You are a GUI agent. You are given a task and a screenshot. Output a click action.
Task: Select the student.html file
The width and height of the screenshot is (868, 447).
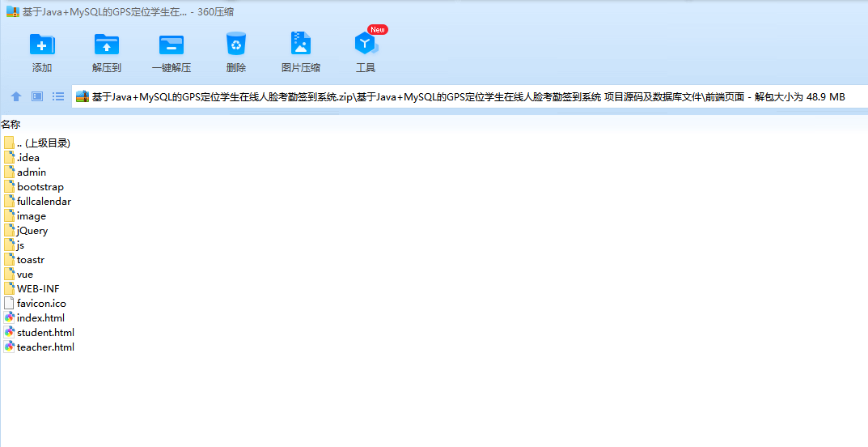click(39, 332)
